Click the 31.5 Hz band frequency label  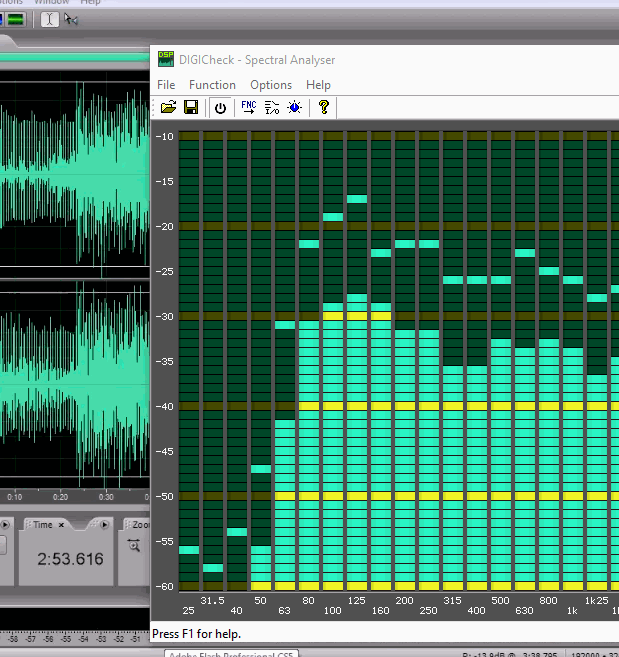[x=212, y=600]
